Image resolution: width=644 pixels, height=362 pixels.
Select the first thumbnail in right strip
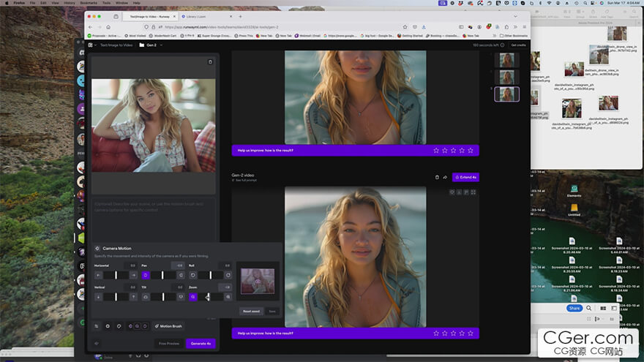(507, 60)
